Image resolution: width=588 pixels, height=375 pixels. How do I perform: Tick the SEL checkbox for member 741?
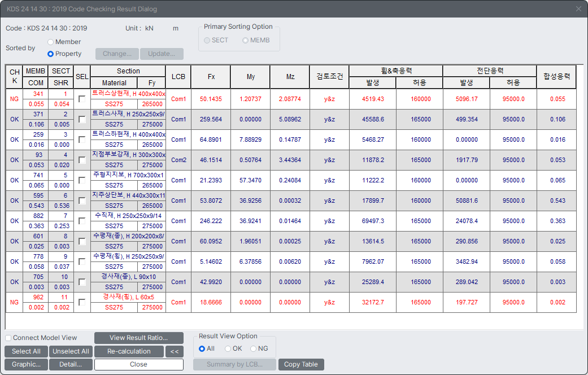[x=82, y=180]
